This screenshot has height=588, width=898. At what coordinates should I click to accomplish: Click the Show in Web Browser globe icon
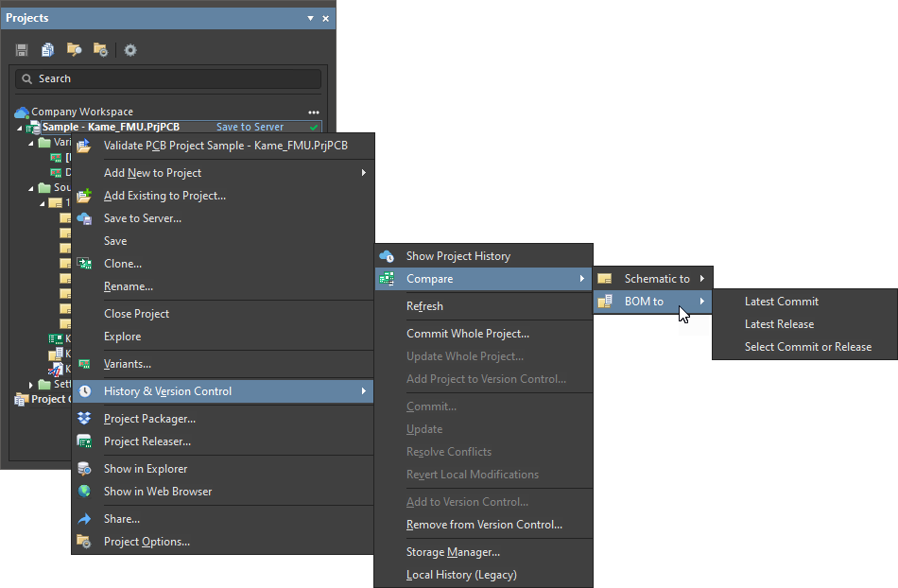[x=84, y=492]
